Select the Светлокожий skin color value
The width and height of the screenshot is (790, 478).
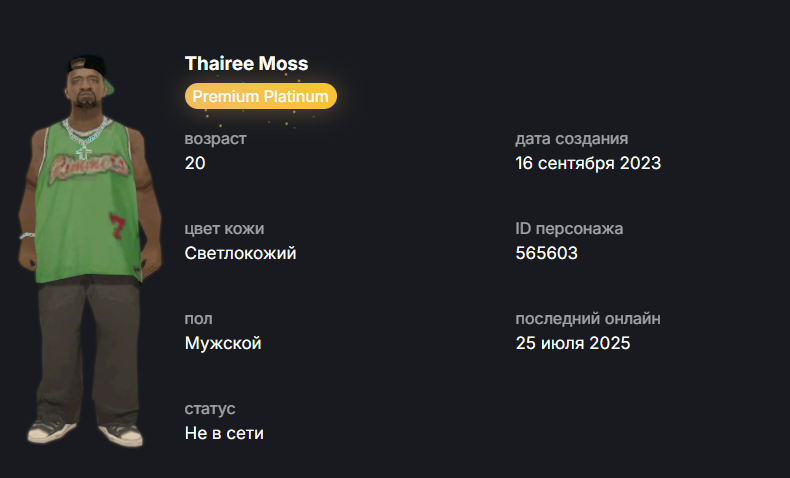pyautogui.click(x=240, y=253)
